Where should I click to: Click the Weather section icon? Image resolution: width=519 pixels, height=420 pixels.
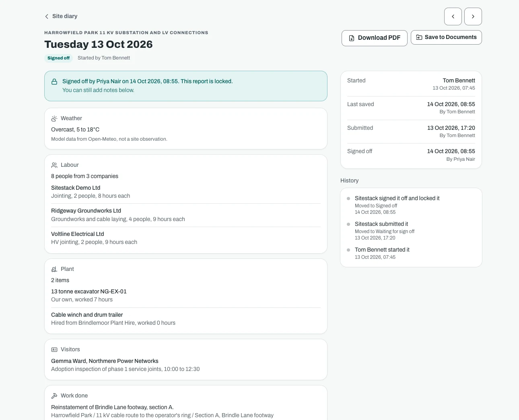54,119
